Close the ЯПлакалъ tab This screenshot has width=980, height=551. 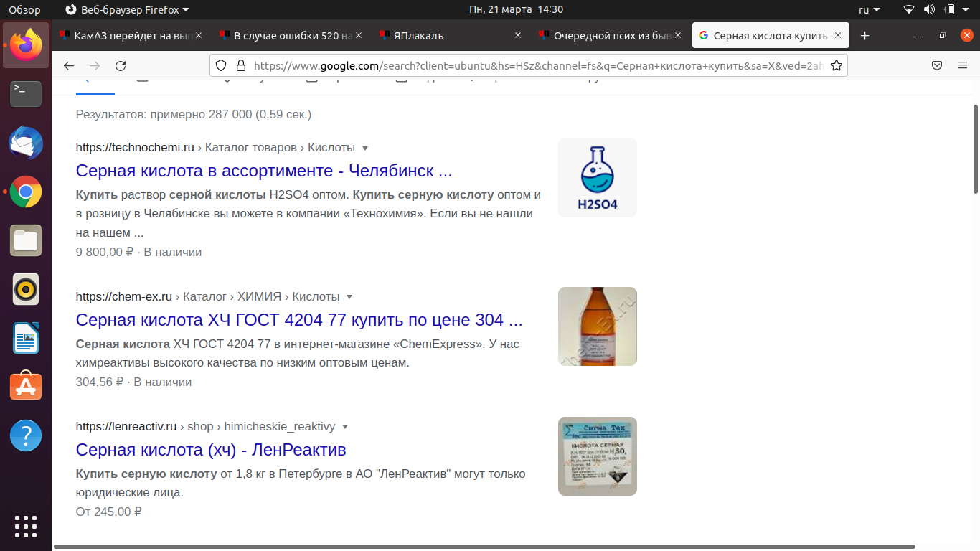click(x=518, y=35)
